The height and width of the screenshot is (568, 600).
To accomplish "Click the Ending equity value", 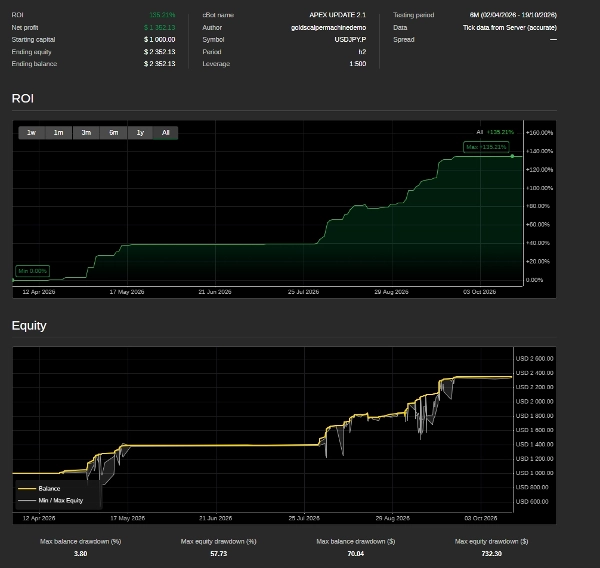I will tap(160, 52).
